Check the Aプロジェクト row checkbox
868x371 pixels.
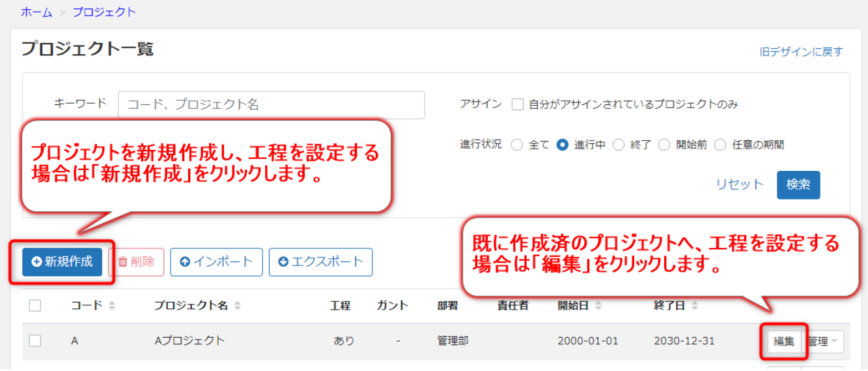pos(35,340)
